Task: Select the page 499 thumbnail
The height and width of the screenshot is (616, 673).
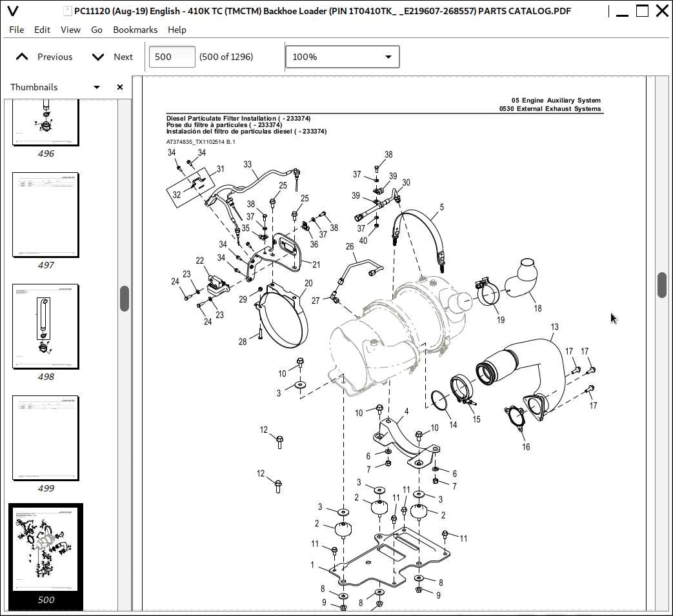Action: click(46, 437)
